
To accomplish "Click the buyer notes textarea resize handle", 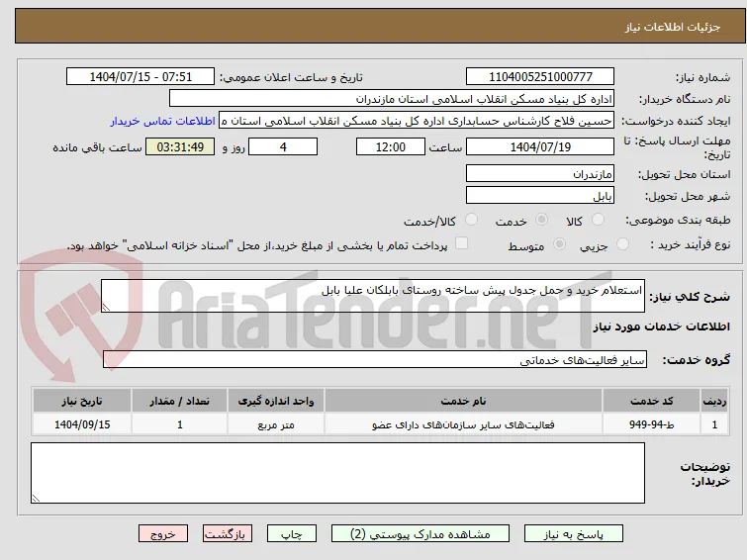I will coord(36,498).
